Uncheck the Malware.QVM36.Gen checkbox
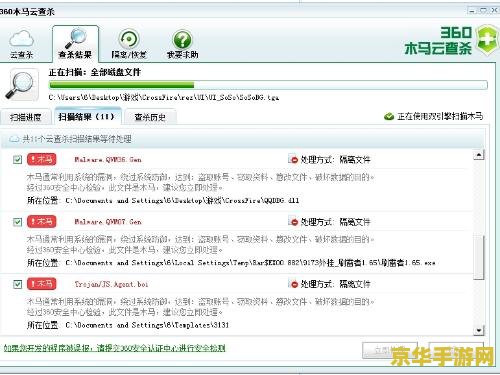The image size is (500, 375). pos(17,160)
